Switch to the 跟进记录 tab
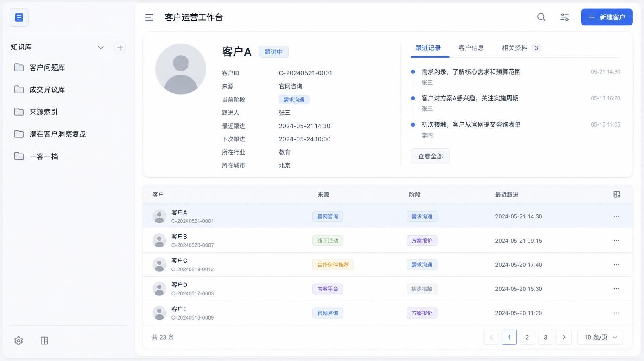This screenshot has width=644, height=361. pos(428,48)
